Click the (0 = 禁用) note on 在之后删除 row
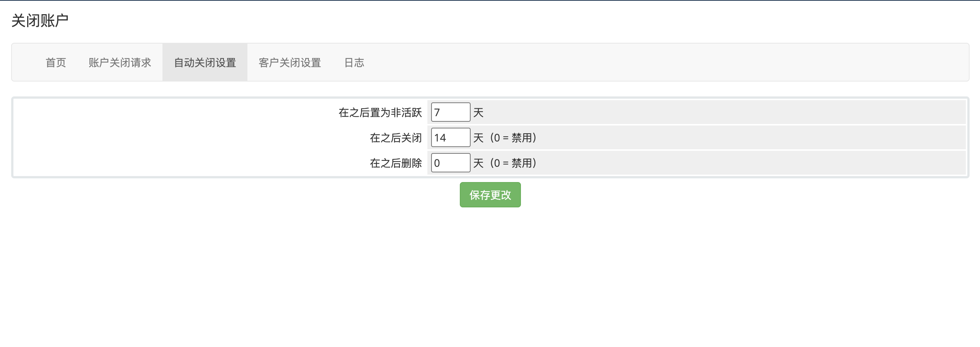Viewport: 980px width, 347px height. click(x=513, y=163)
